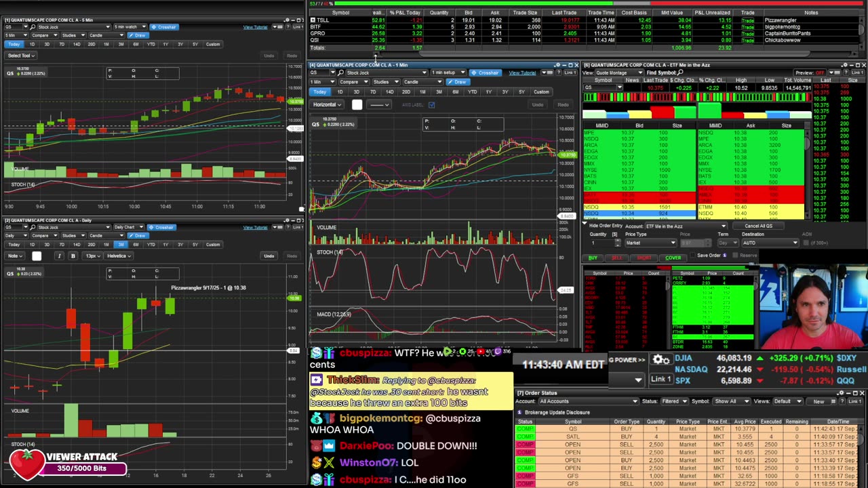Click the bold B icon in Daily chart toolbar
The image size is (868, 488).
click(x=73, y=256)
